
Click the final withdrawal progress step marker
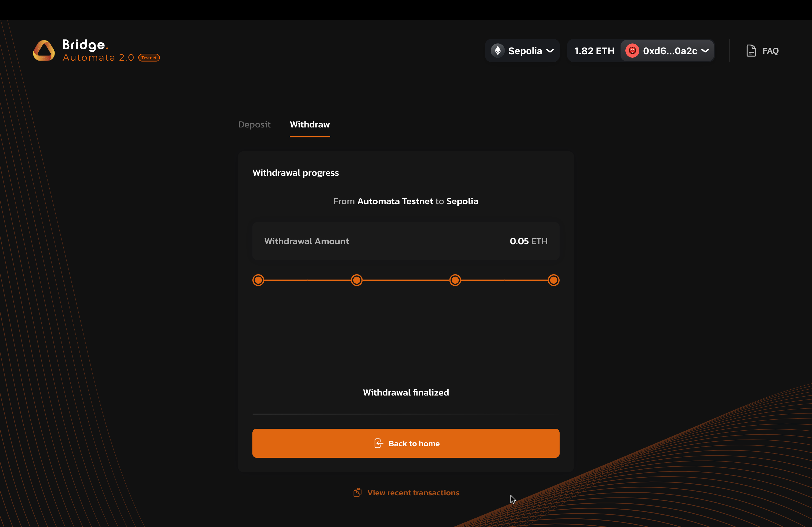click(x=553, y=280)
